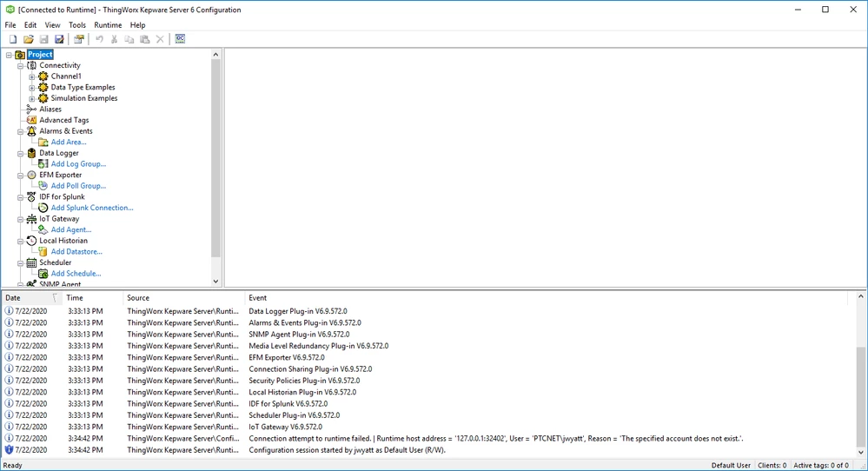
Task: Click the Paste toolbar icon
Action: [144, 39]
